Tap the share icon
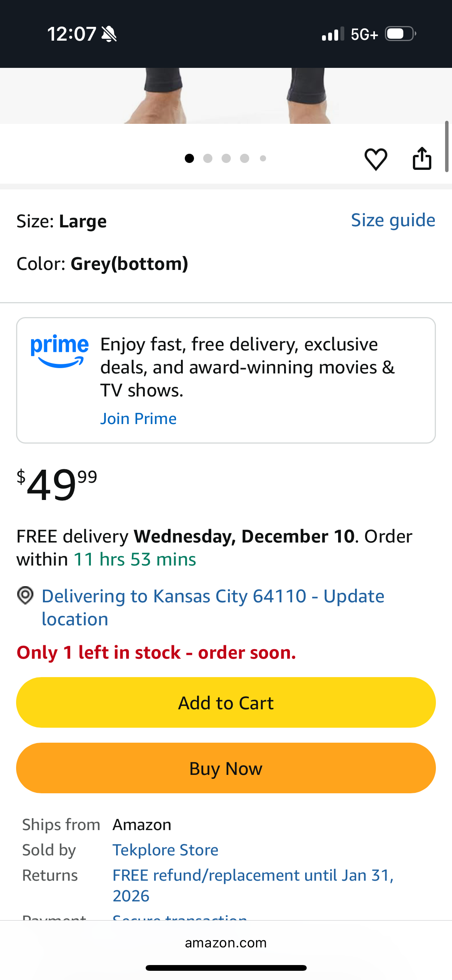The height and width of the screenshot is (980, 452). coord(422,159)
